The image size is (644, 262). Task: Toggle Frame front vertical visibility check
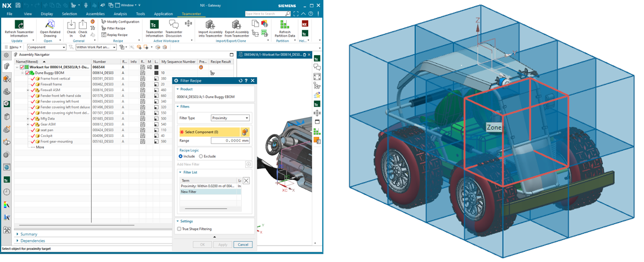click(33, 78)
